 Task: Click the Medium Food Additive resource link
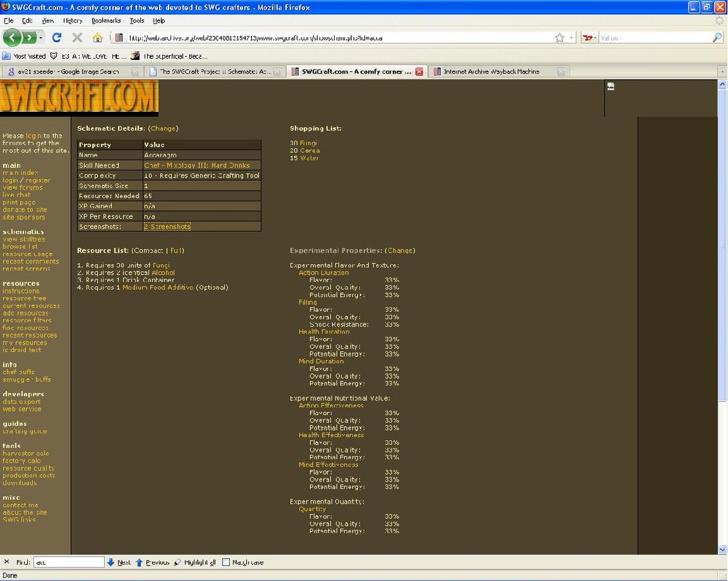158,287
